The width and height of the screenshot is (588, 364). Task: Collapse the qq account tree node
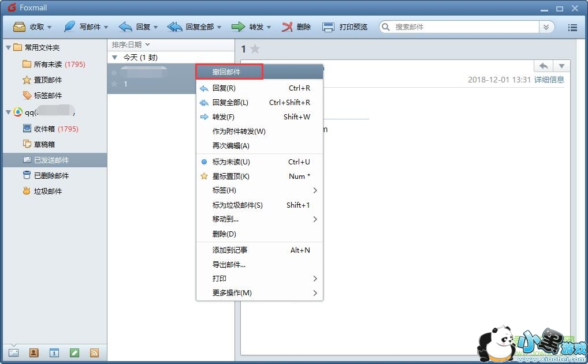8,112
